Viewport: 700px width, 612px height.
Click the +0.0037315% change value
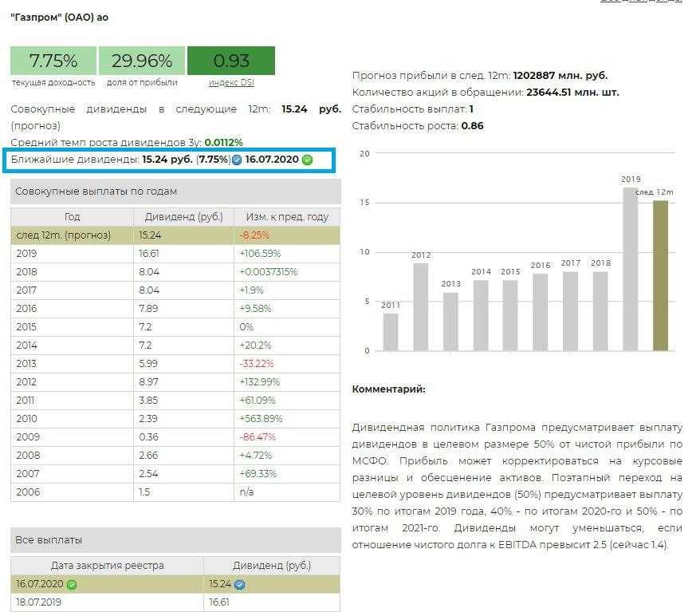pyautogui.click(x=269, y=271)
